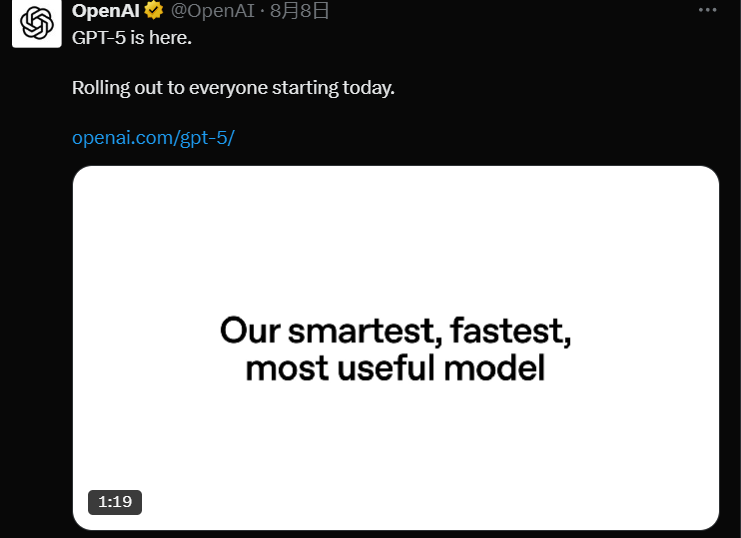Open the @OpenAI handle profile link
The image size is (741, 538).
coord(213,10)
